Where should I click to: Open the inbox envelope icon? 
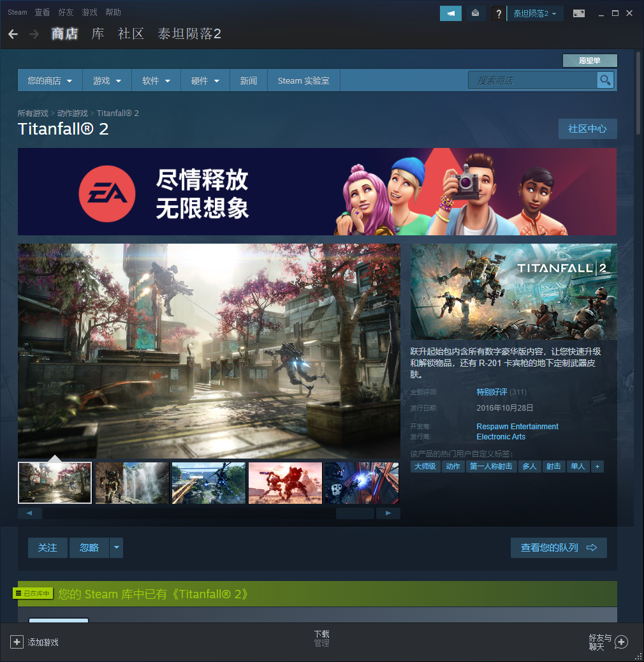click(475, 13)
